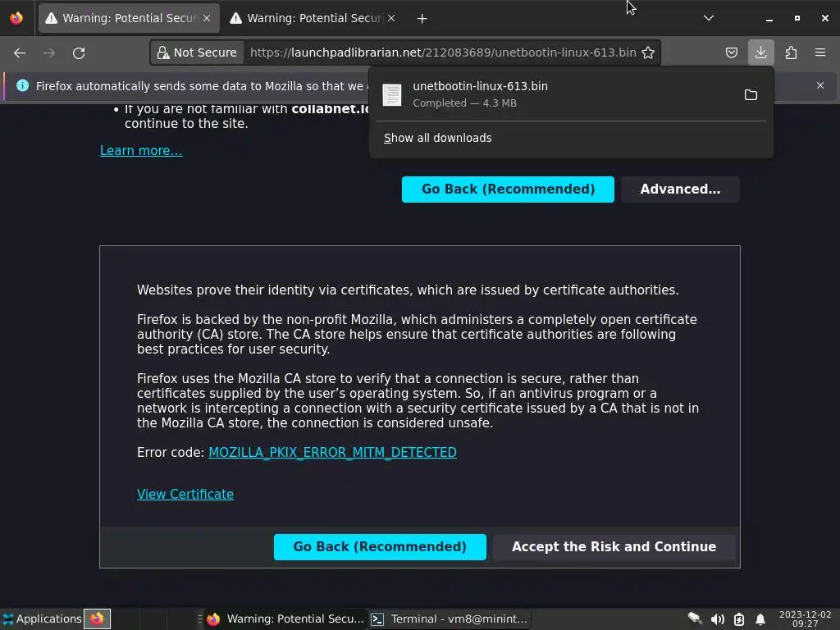Viewport: 840px width, 630px height.
Task: Switch to the first Warning tab
Action: (129, 18)
